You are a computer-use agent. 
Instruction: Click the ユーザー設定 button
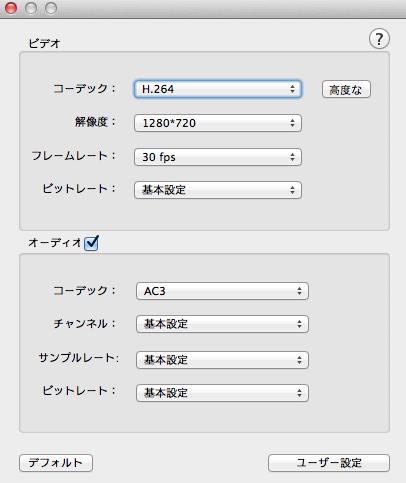[329, 463]
